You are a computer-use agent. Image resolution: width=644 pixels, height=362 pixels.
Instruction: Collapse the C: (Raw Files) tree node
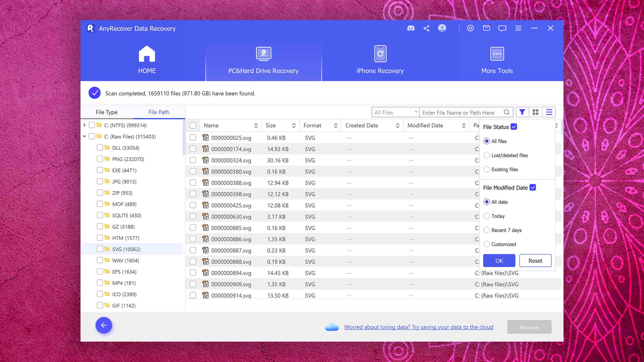point(84,136)
